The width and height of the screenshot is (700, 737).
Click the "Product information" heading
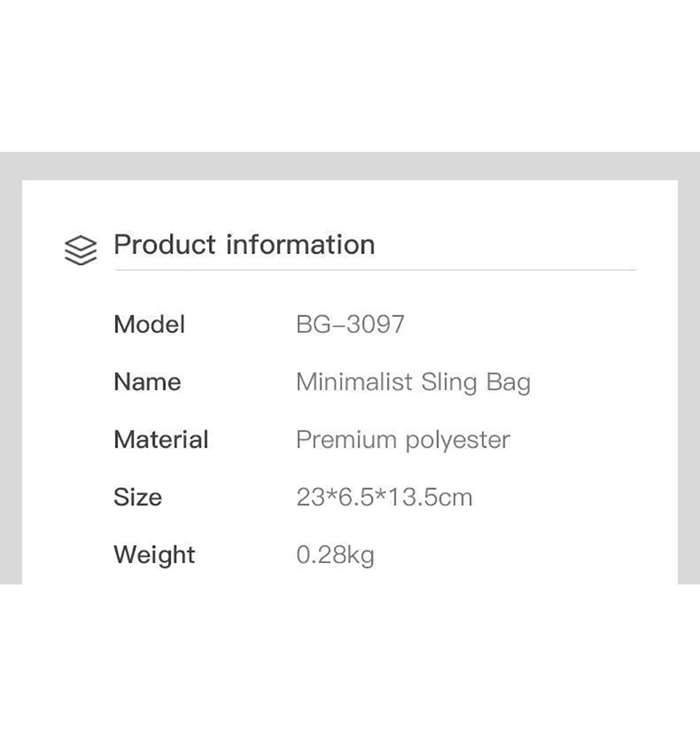point(244,245)
